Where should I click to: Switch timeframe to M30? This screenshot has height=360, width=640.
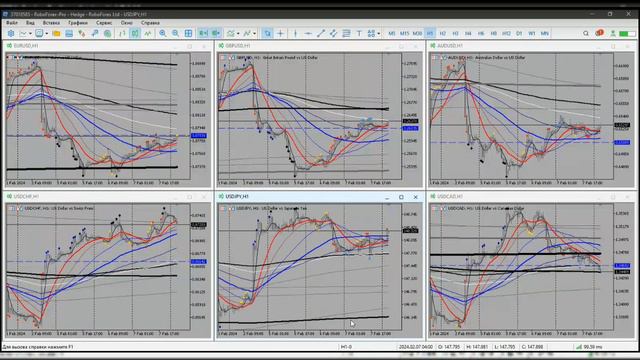tap(417, 33)
